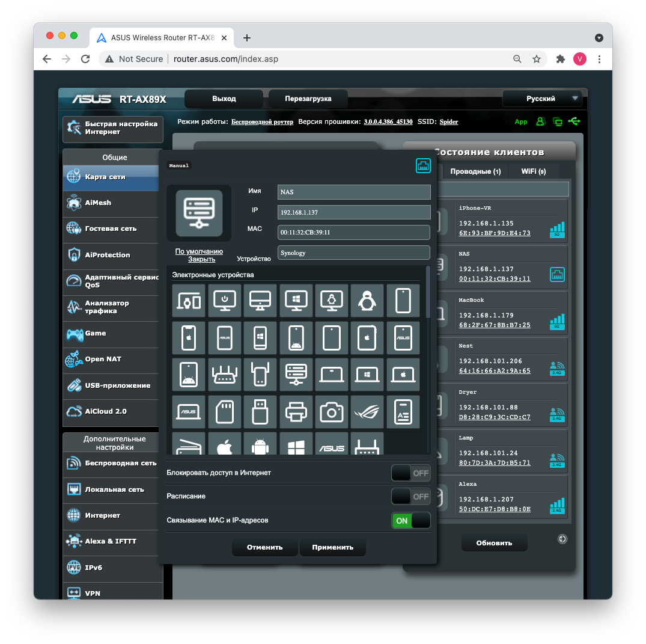This screenshot has width=646, height=644.
Task: Click the Устройство Synology input field
Action: pyautogui.click(x=354, y=253)
